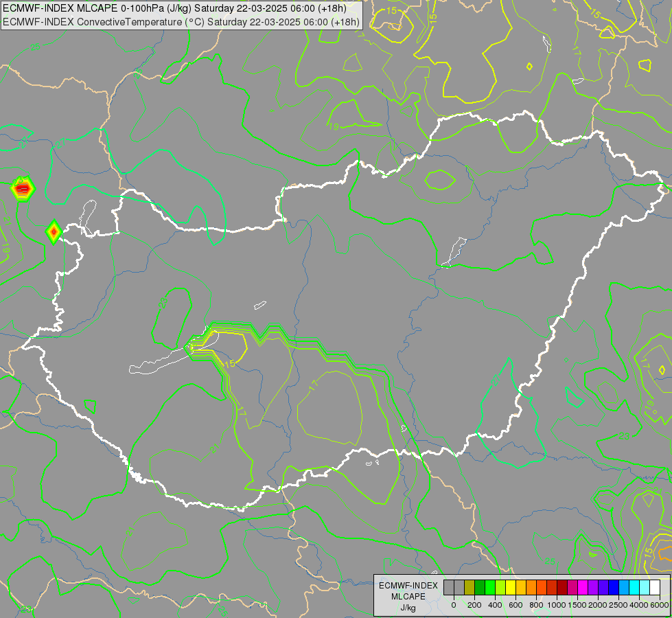Pick the white legend swatch
The height and width of the screenshot is (618, 672).
(x=656, y=587)
